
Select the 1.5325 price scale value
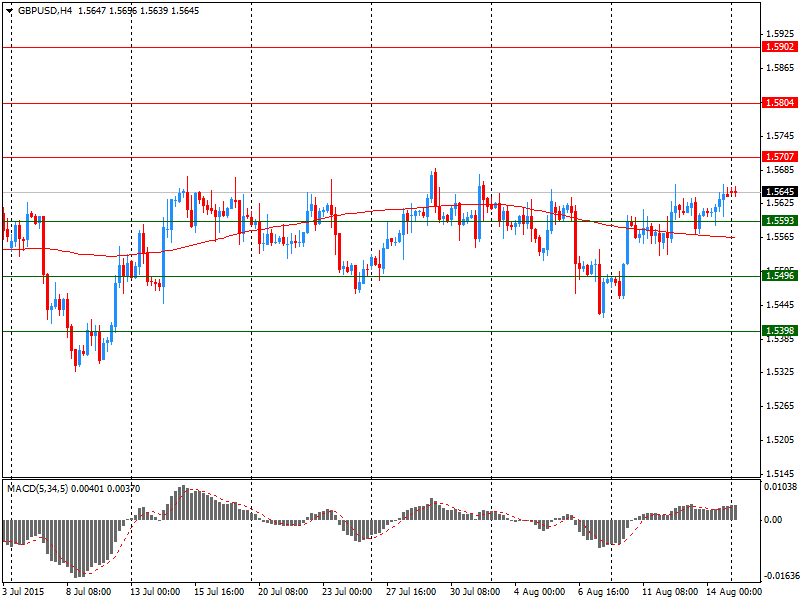coord(781,372)
